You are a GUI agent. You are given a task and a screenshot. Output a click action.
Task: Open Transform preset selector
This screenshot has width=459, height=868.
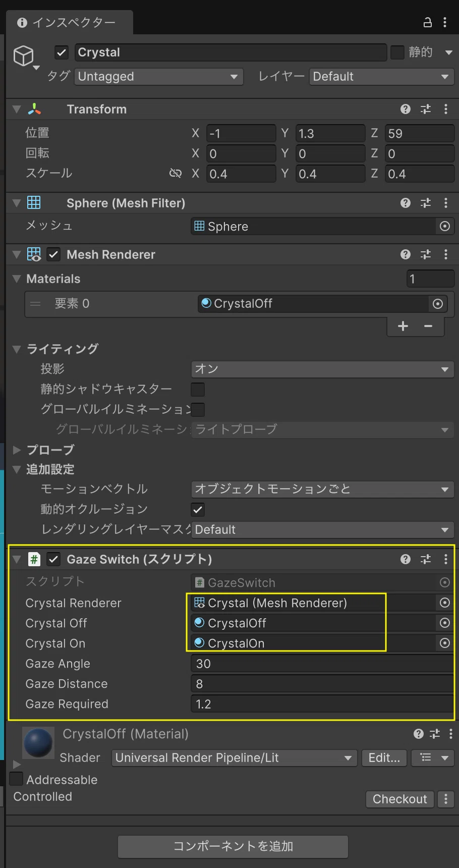[x=426, y=109]
